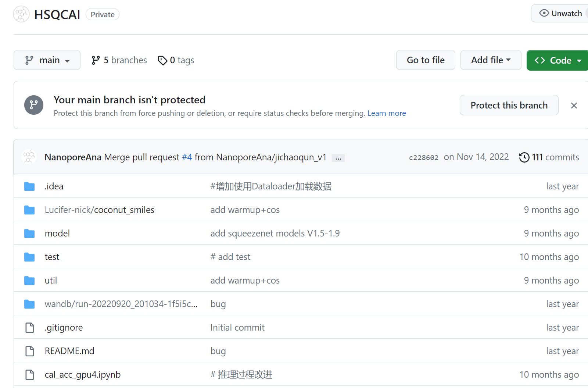Image resolution: width=588 pixels, height=388 pixels.
Task: Open NanoporeAna author link in commit header
Action: pyautogui.click(x=73, y=157)
